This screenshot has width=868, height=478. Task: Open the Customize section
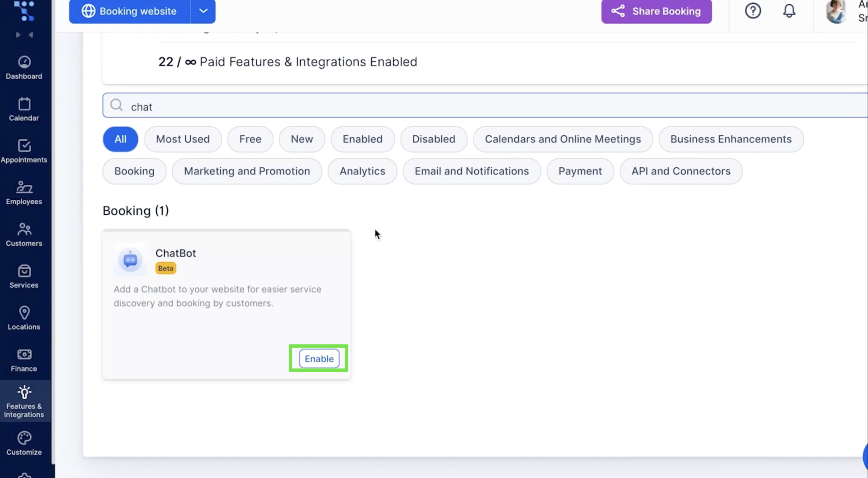point(24,443)
